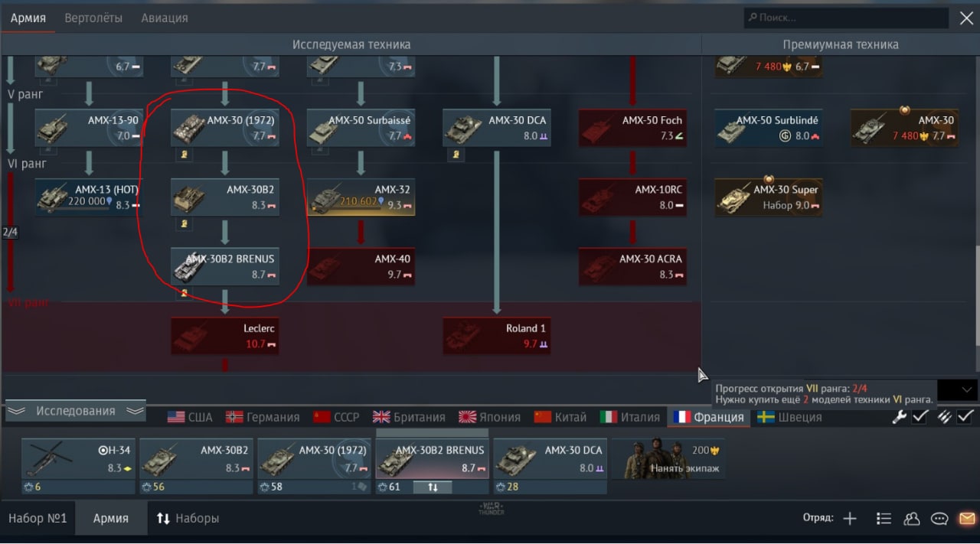Select the Китай nation tab
This screenshot has width=980, height=544.
560,417
